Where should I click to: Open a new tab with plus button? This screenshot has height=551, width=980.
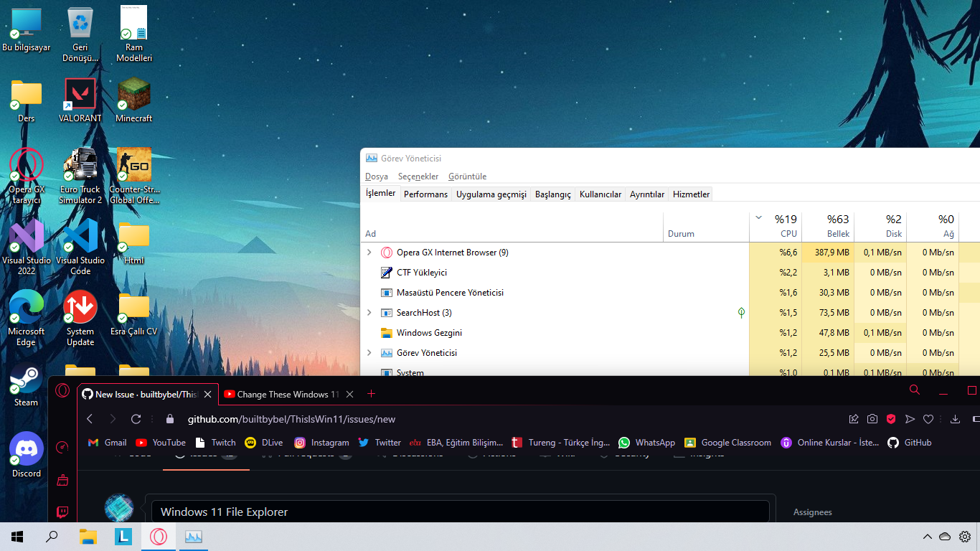371,394
